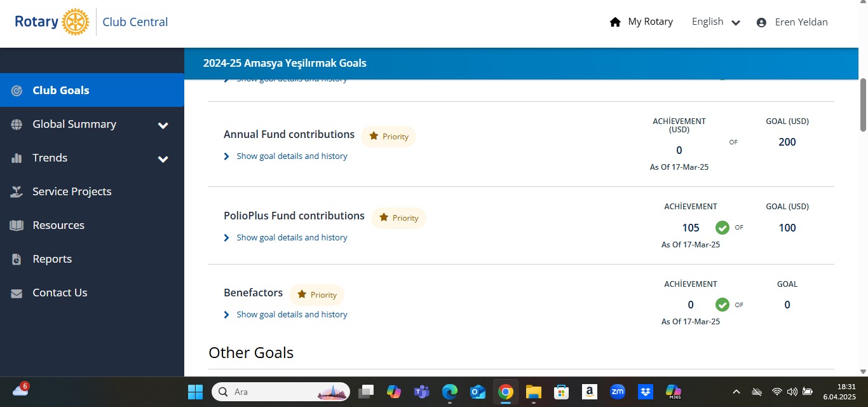Expand the Trends menu chevron
868x407 pixels.
[163, 159]
